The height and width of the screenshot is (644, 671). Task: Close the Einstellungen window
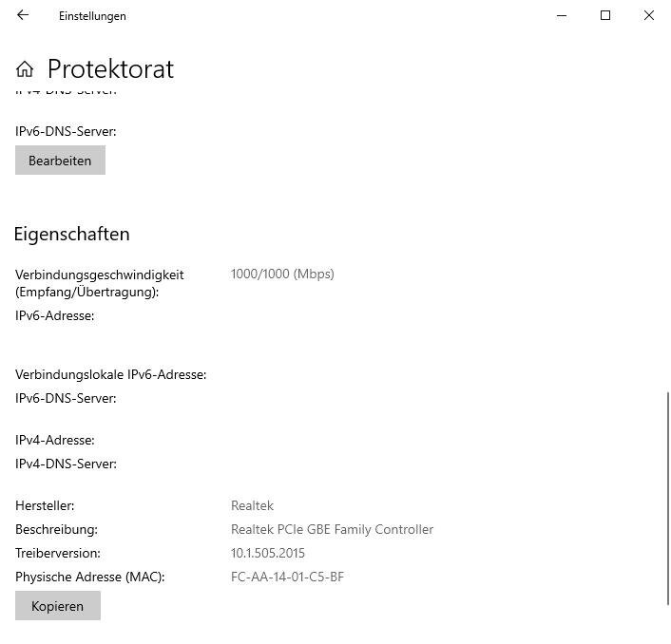pyautogui.click(x=649, y=15)
